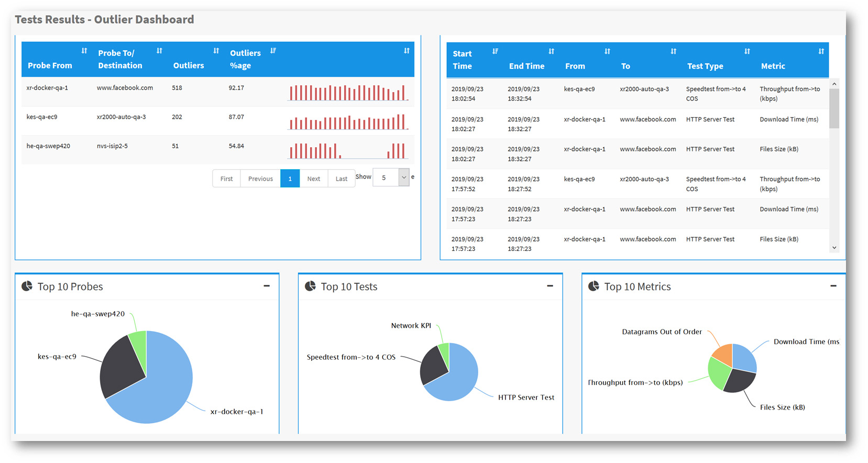Sort the End Time column via icon
This screenshot has height=463, width=868.
(x=551, y=51)
